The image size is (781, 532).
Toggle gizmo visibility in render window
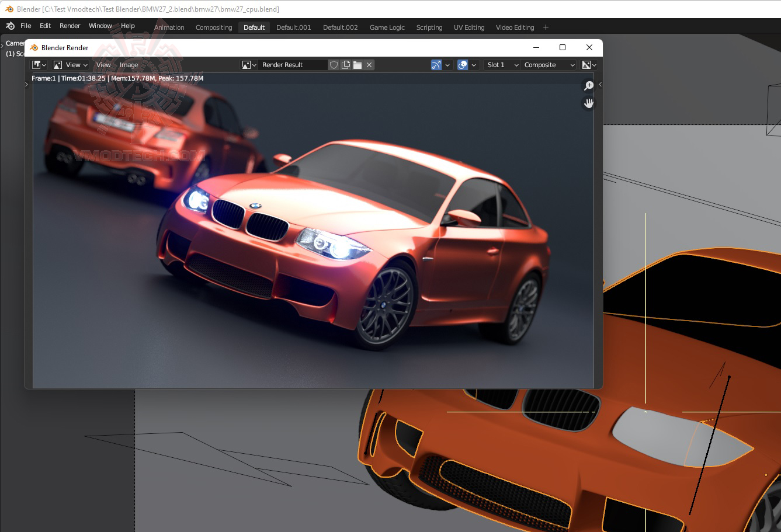[x=436, y=65]
